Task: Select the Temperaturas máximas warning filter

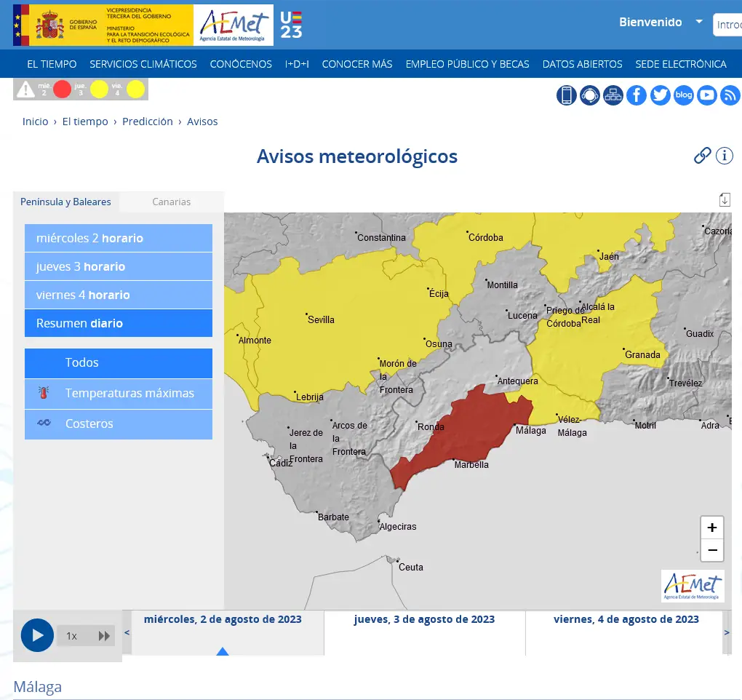Action: (x=119, y=394)
